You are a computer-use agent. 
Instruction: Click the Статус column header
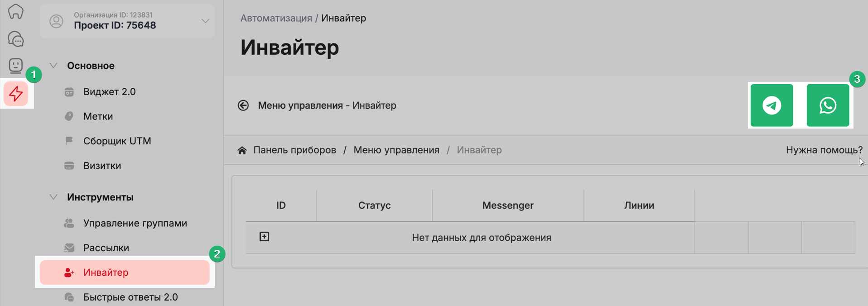(x=374, y=206)
